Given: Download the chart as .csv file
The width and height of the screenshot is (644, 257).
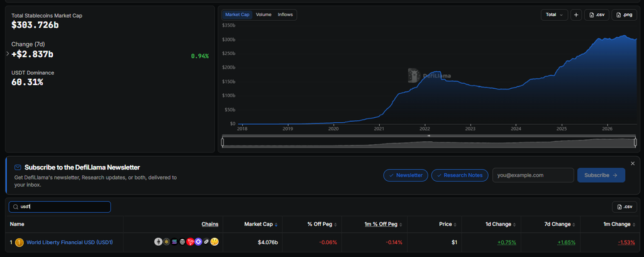Looking at the screenshot, I should (x=597, y=15).
